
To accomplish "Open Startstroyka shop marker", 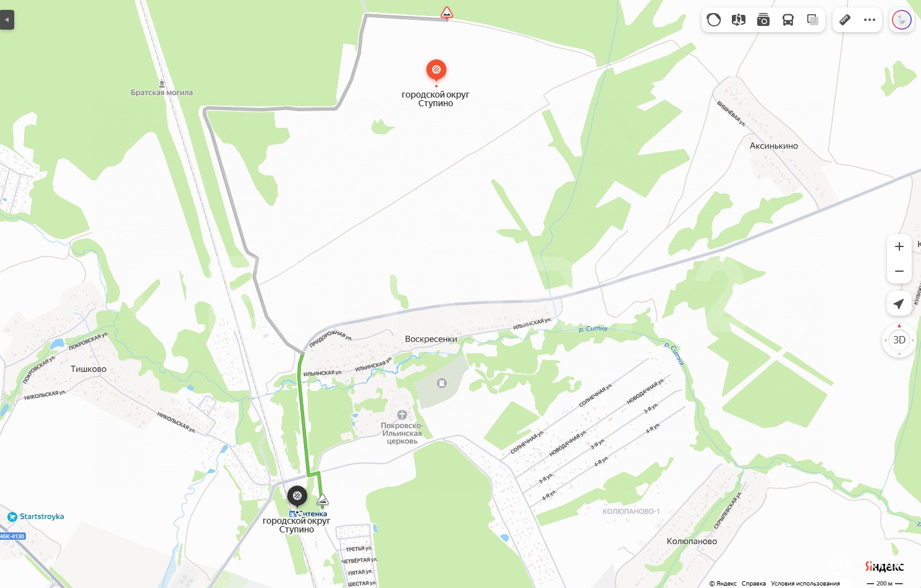I will point(12,517).
